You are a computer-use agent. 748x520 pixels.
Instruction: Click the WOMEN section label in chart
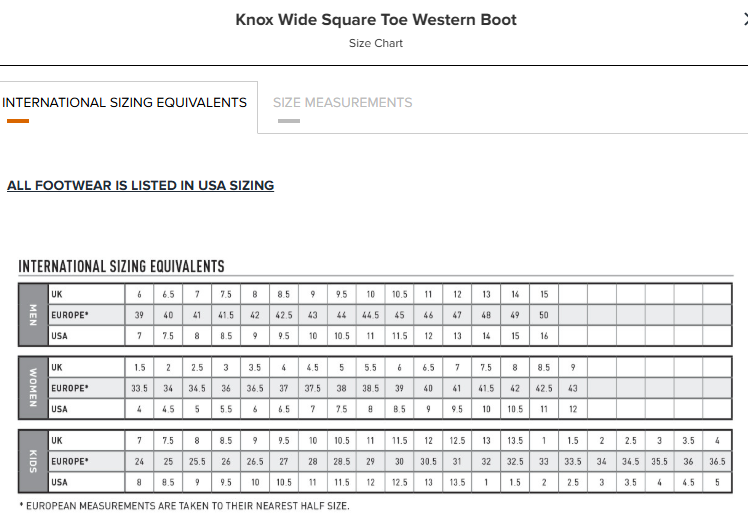tap(33, 388)
